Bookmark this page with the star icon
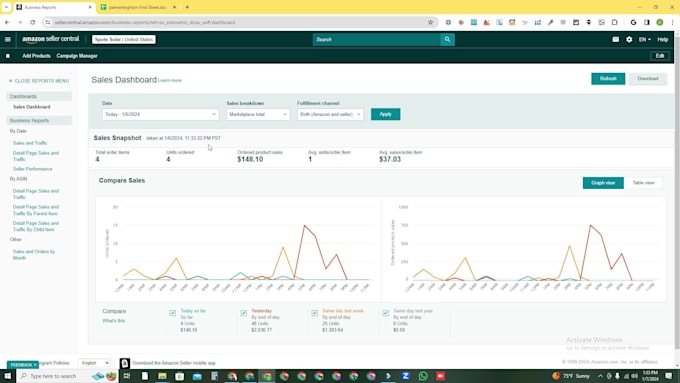Image resolution: width=680 pixels, height=383 pixels. coord(430,22)
